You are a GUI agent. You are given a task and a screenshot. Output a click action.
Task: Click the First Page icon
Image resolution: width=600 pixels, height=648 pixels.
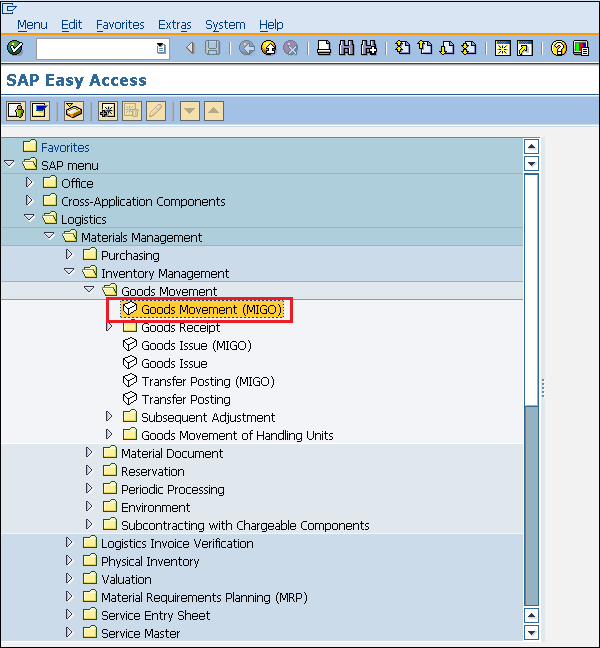click(402, 48)
